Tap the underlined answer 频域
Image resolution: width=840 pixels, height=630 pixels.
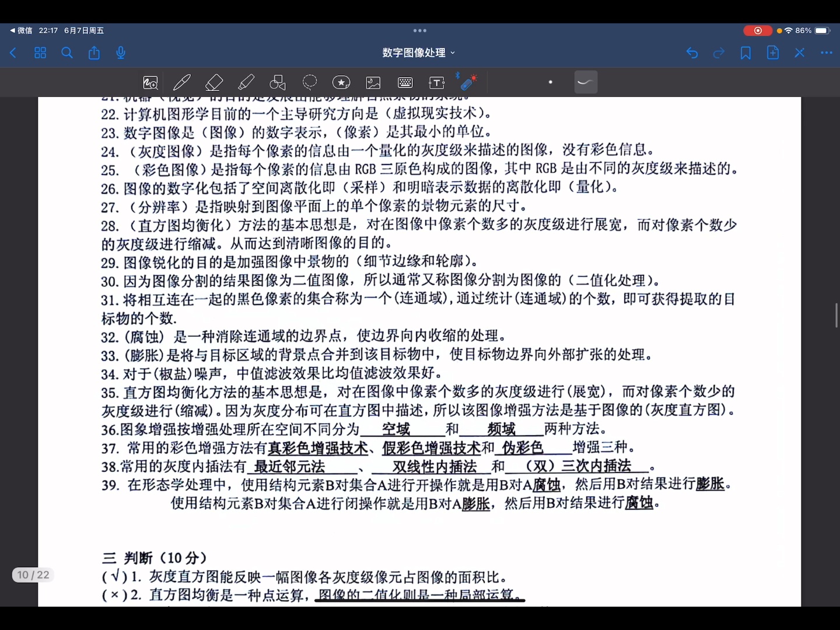tap(501, 429)
